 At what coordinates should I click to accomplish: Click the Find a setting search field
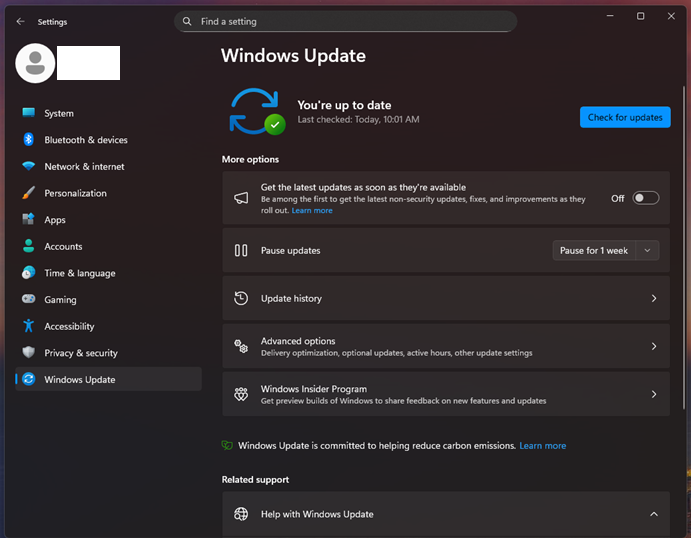pos(346,21)
